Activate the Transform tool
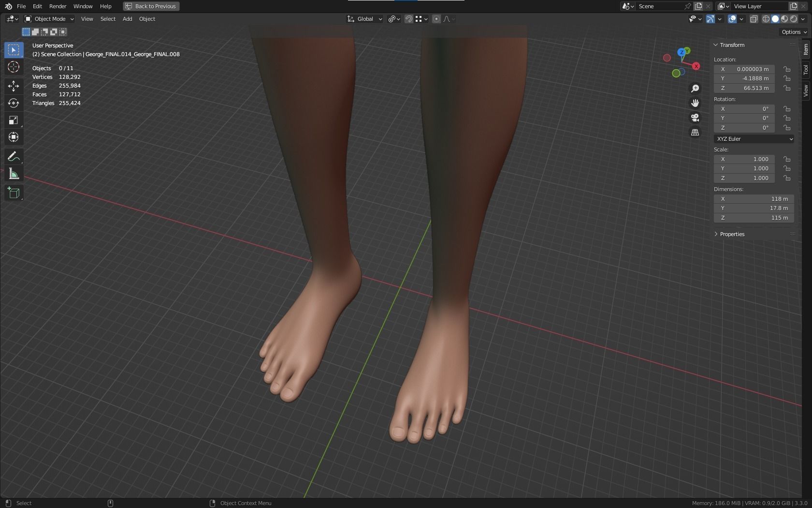Viewport: 812px width, 508px height. [x=14, y=137]
